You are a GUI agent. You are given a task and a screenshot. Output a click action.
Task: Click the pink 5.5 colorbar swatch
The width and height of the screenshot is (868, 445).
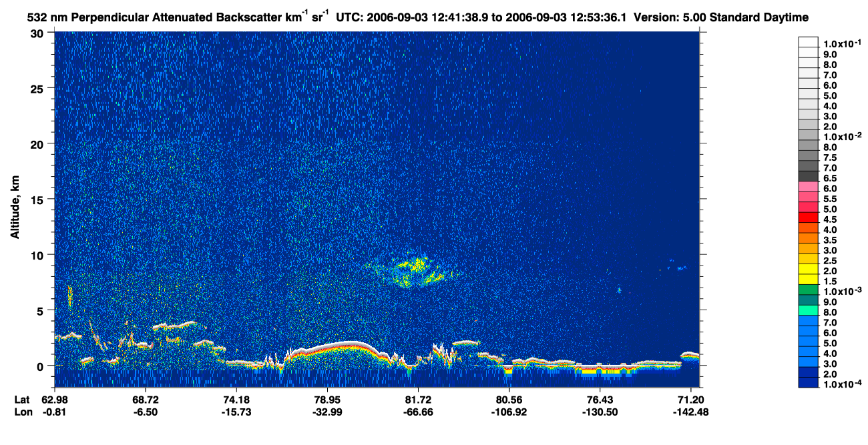point(809,197)
